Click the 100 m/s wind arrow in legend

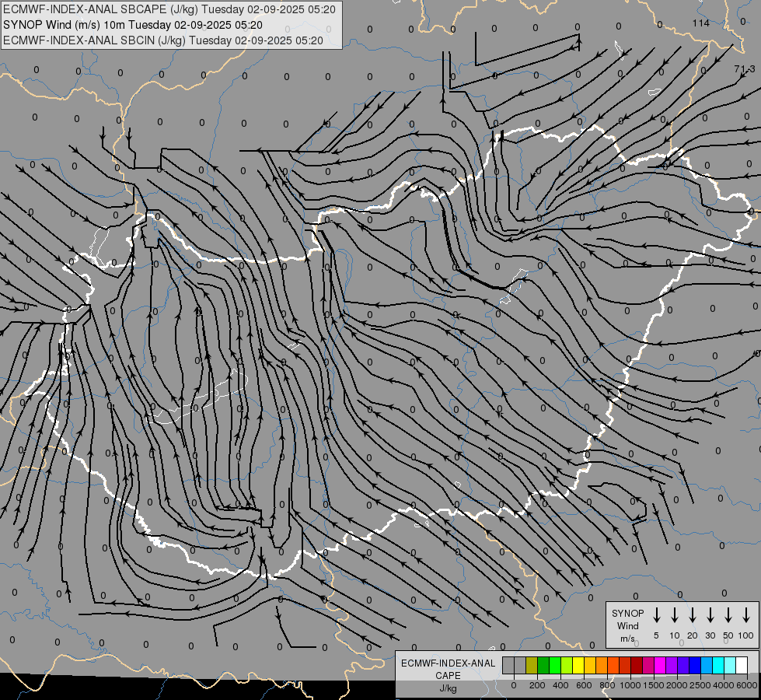[x=746, y=615]
